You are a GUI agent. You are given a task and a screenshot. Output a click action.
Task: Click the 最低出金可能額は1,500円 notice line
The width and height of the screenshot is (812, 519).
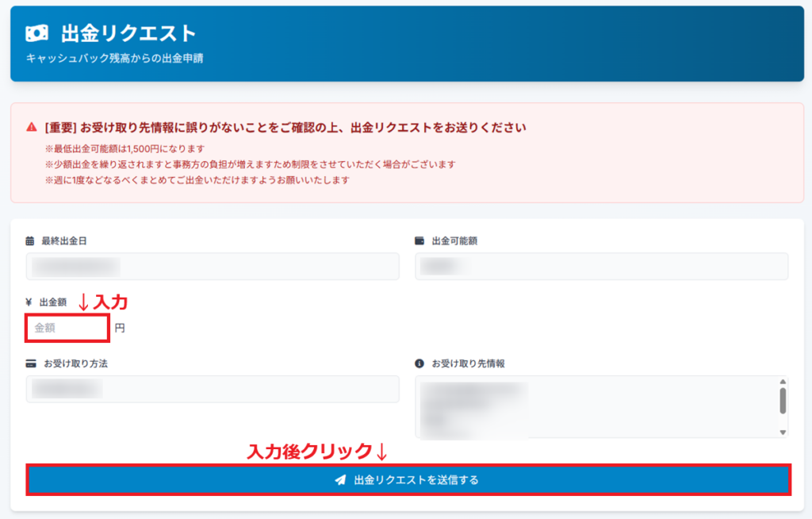(x=125, y=148)
